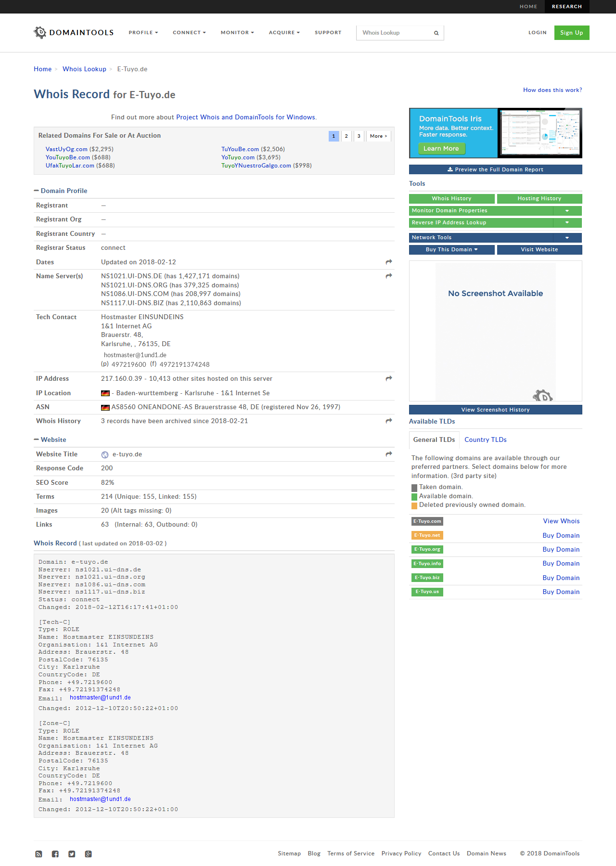The height and width of the screenshot is (866, 616).
Task: Click the share arrow in IP Address row
Action: [x=389, y=378]
